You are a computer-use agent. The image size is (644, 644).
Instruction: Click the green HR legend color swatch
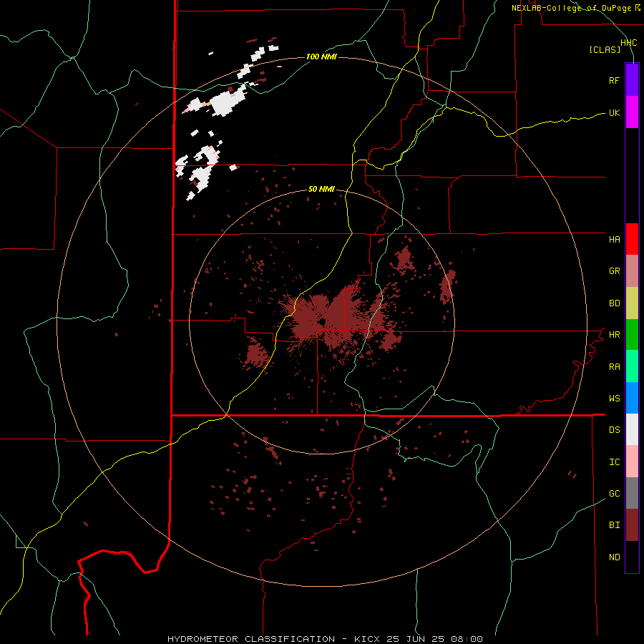632,335
